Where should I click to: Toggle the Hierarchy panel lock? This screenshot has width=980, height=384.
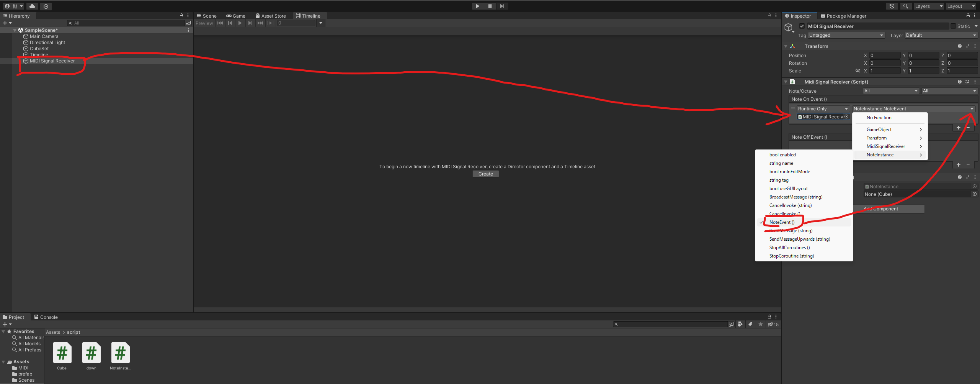click(181, 16)
